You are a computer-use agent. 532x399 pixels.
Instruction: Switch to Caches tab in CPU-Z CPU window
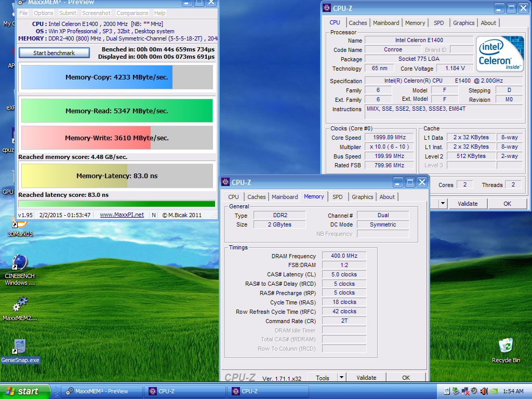[x=357, y=23]
